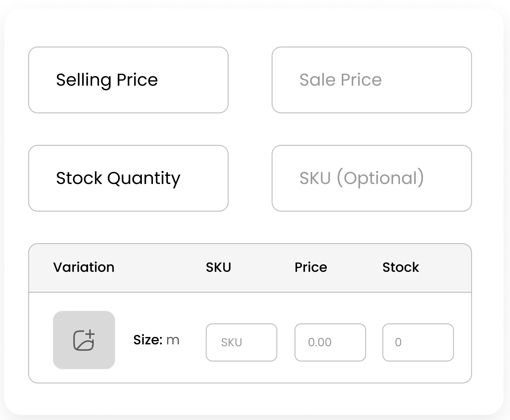Click inside the Selling Price field

click(x=128, y=80)
